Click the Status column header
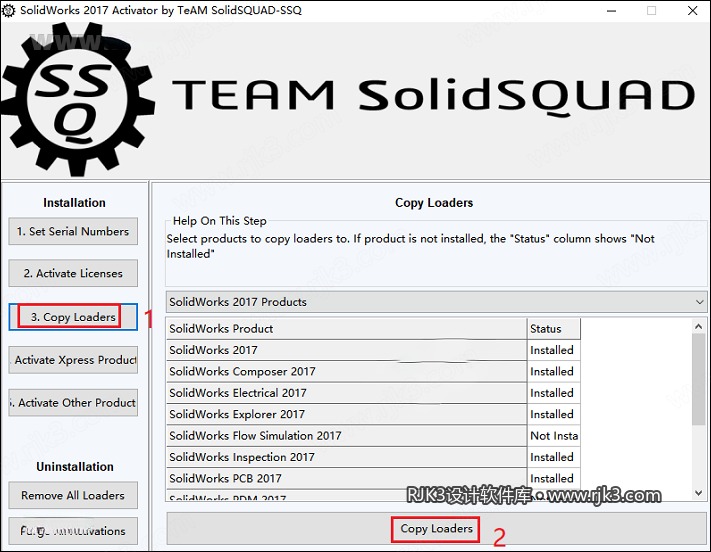Screen dimensions: 711x552 pyautogui.click(x=554, y=329)
